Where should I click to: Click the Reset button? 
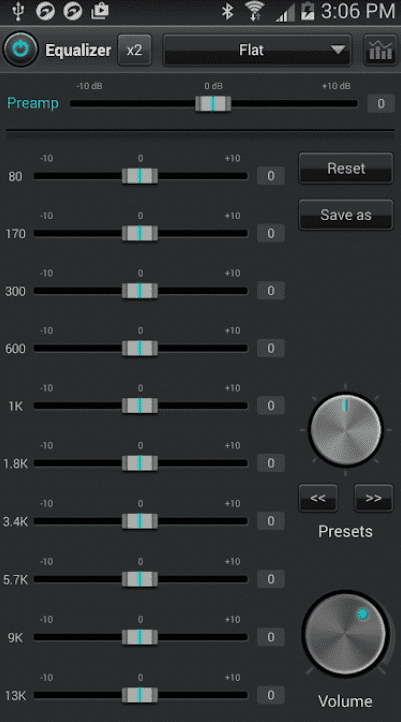346,168
